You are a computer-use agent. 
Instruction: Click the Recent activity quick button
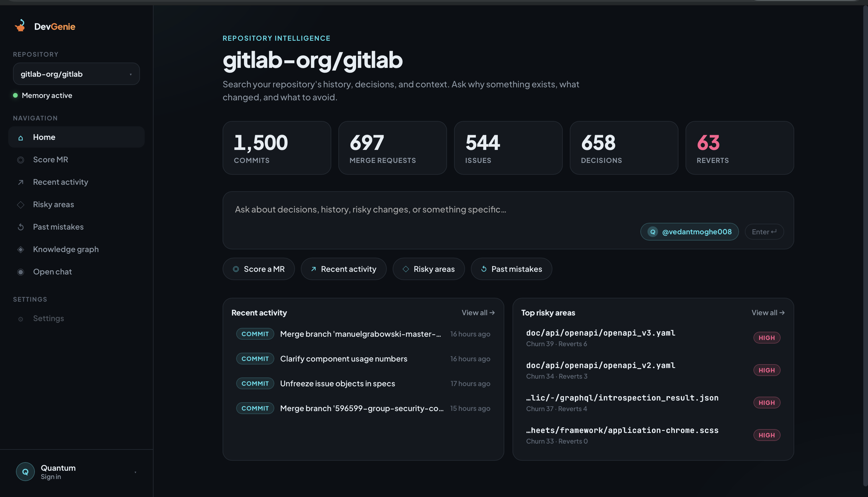pos(344,269)
